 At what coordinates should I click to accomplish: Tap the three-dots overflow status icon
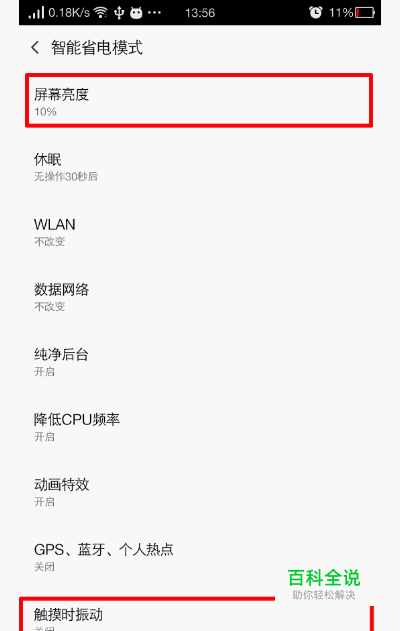pyautogui.click(x=155, y=13)
